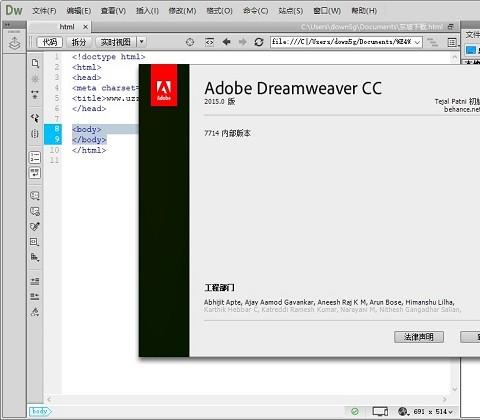Click the Indent Code icon
Viewport: 480px width, 420px height.
coord(35,281)
